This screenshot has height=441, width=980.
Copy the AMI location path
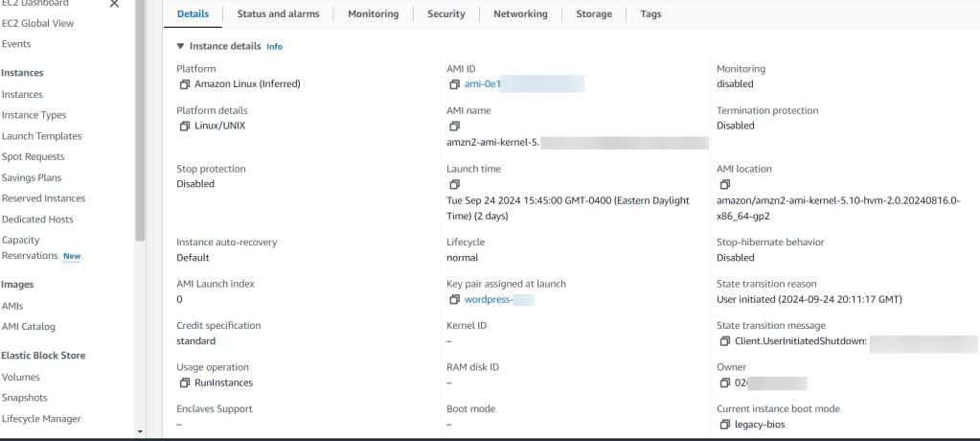(725, 185)
